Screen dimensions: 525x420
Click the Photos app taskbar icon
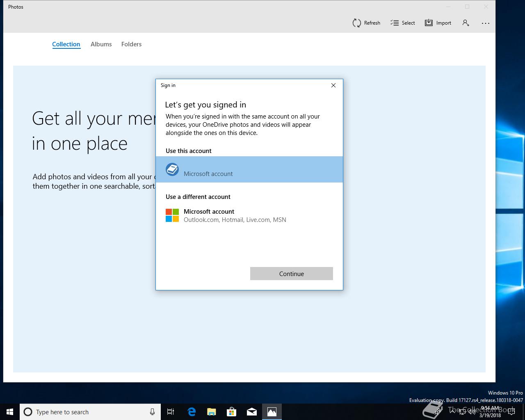pyautogui.click(x=272, y=412)
